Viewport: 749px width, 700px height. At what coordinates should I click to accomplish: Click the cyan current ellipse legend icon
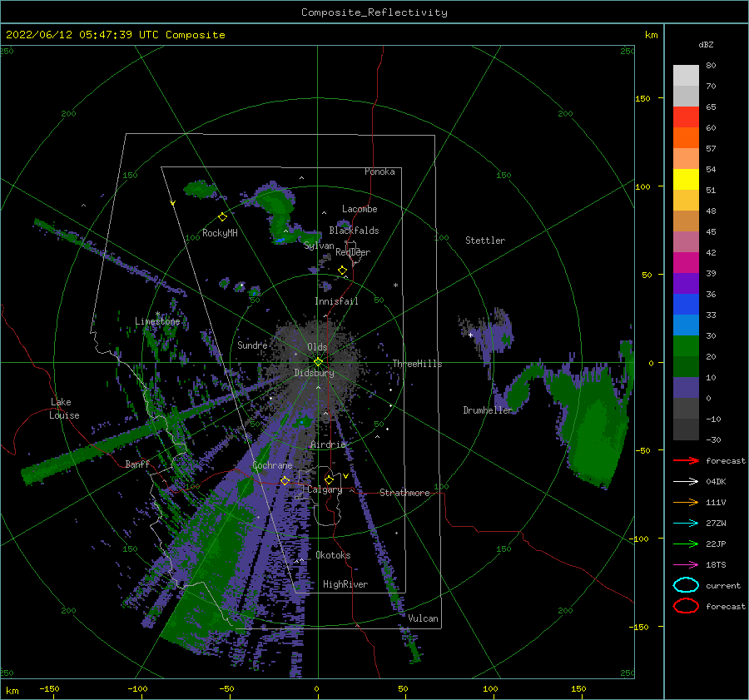[x=686, y=585]
